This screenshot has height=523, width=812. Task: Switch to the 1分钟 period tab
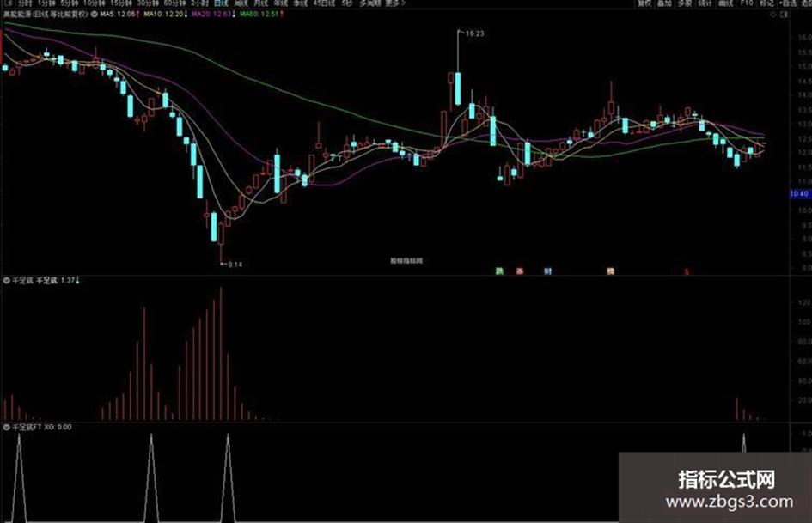tap(47, 3)
